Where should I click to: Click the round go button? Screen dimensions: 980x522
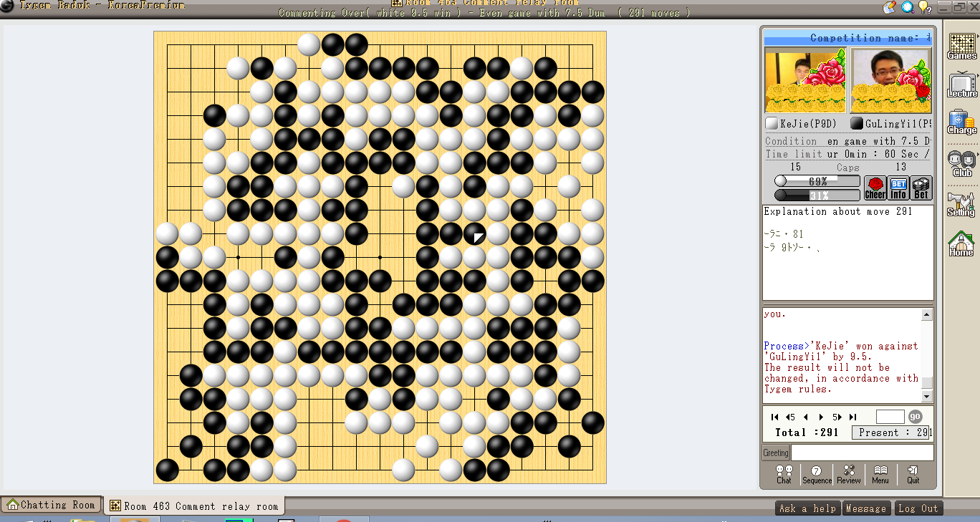[x=916, y=417]
